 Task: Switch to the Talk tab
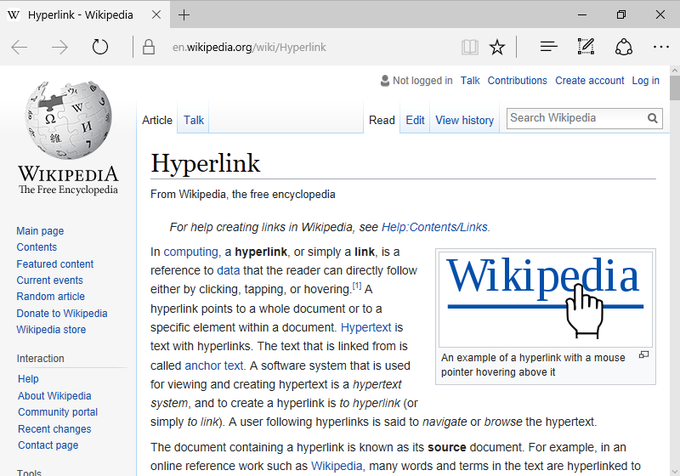tap(193, 120)
